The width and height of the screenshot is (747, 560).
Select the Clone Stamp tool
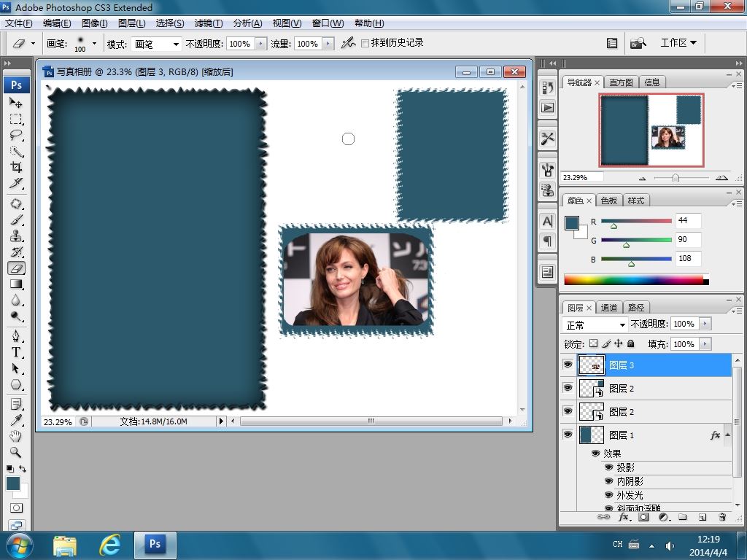[16, 236]
